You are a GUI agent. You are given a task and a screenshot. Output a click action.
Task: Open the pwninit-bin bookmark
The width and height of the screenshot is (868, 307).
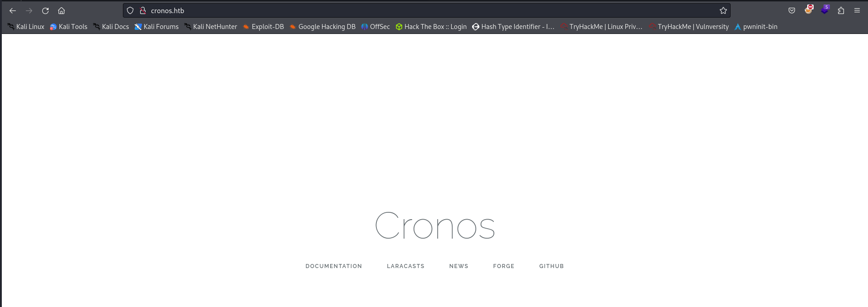(x=756, y=27)
